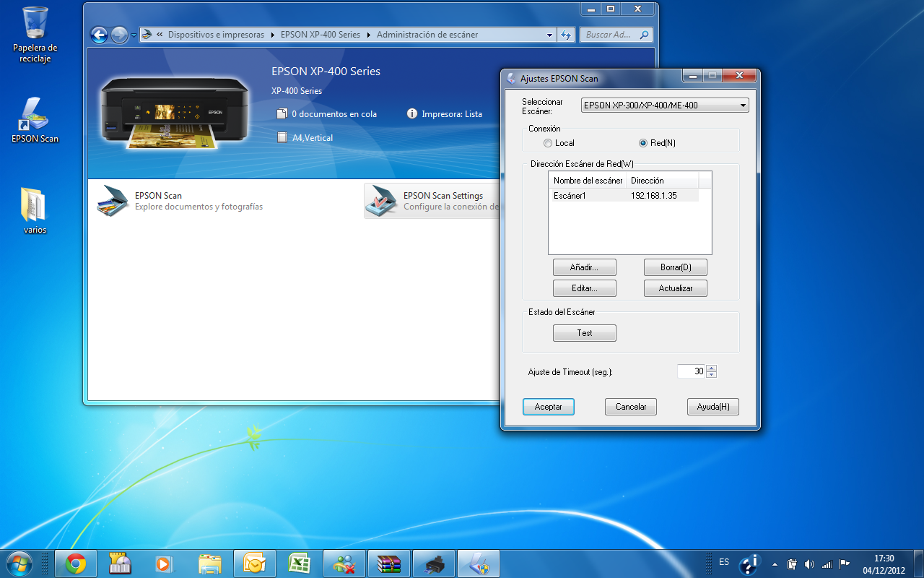Open the power plug tray icon
924x578 pixels.
point(792,564)
